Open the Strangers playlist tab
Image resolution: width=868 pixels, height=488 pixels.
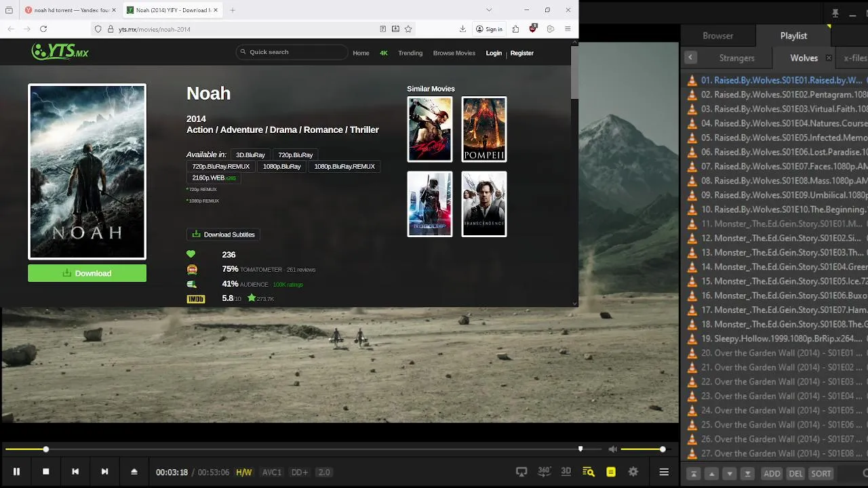[736, 58]
